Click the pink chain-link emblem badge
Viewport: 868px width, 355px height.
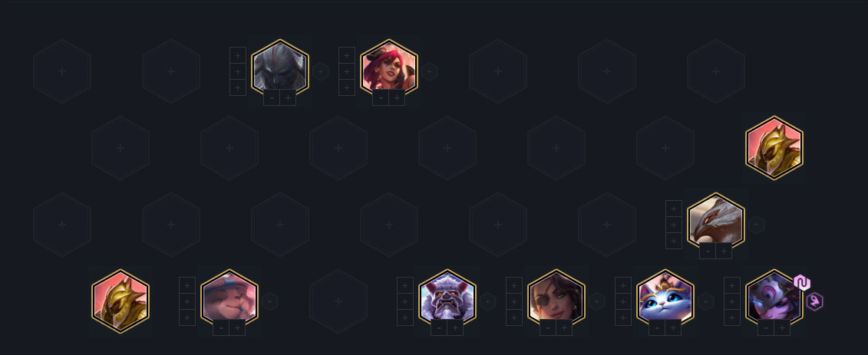802,283
